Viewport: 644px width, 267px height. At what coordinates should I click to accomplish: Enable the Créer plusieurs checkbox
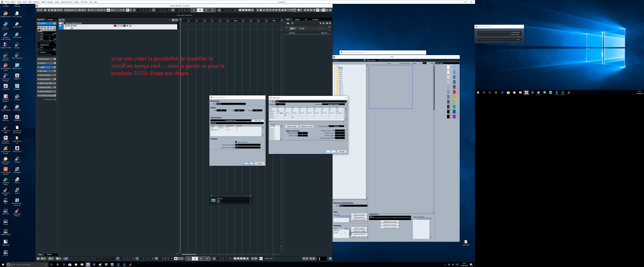[236, 142]
